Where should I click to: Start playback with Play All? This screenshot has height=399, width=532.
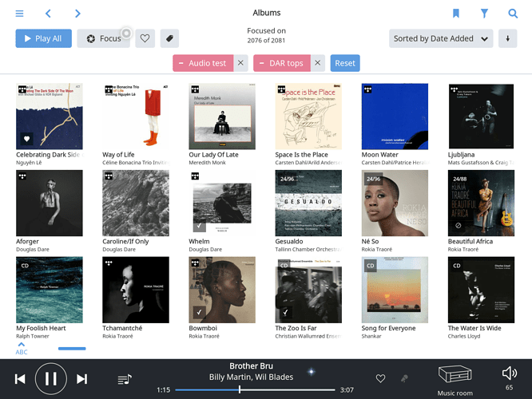(43, 38)
